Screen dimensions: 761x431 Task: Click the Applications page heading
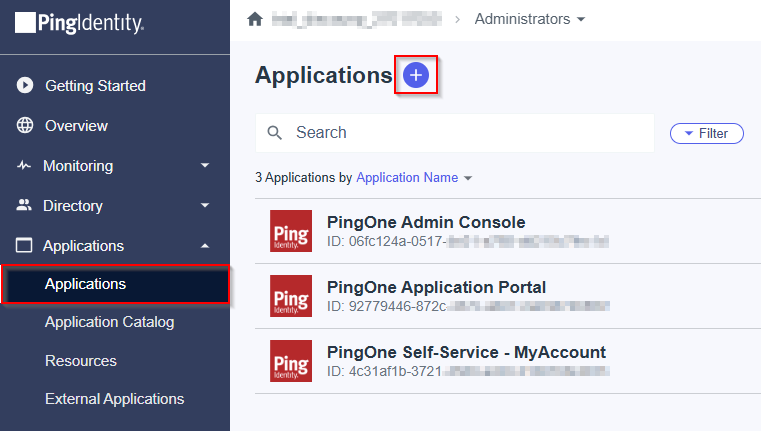point(324,75)
